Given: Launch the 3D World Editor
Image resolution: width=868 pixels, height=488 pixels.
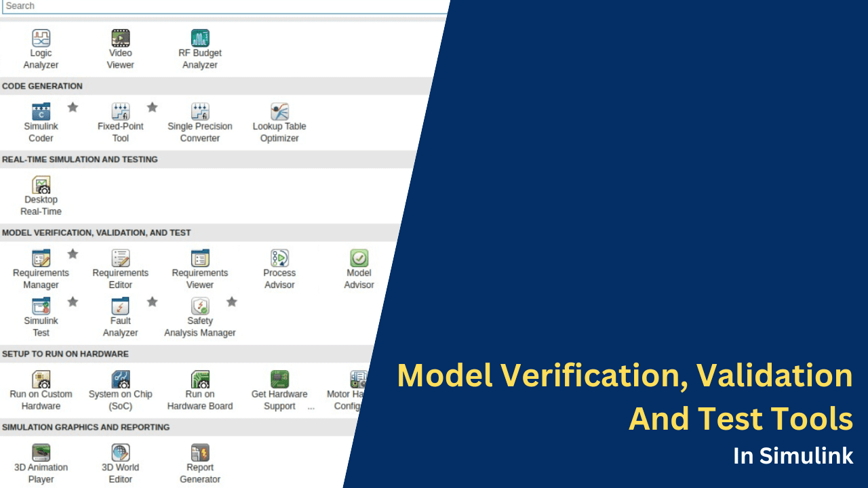Looking at the screenshot, I should [x=121, y=464].
